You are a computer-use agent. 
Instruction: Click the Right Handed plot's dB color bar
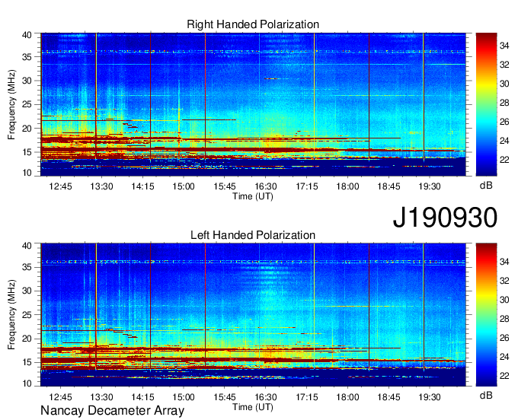(486, 104)
